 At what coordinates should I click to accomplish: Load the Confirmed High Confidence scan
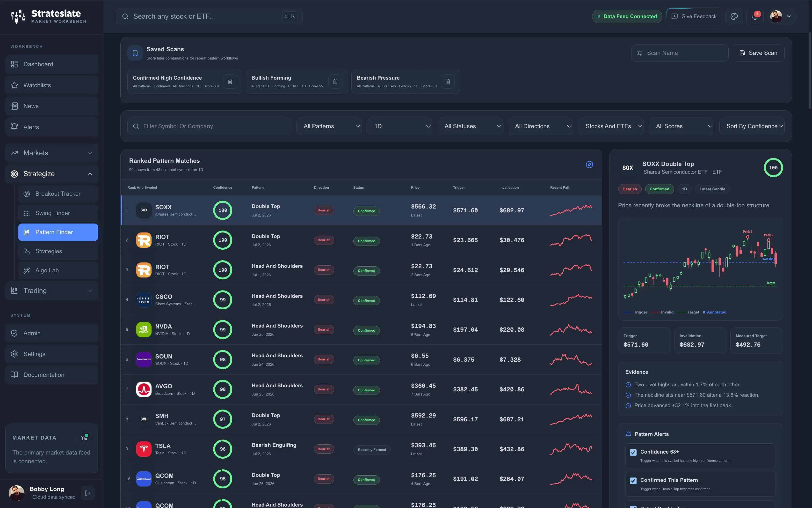[x=176, y=81]
